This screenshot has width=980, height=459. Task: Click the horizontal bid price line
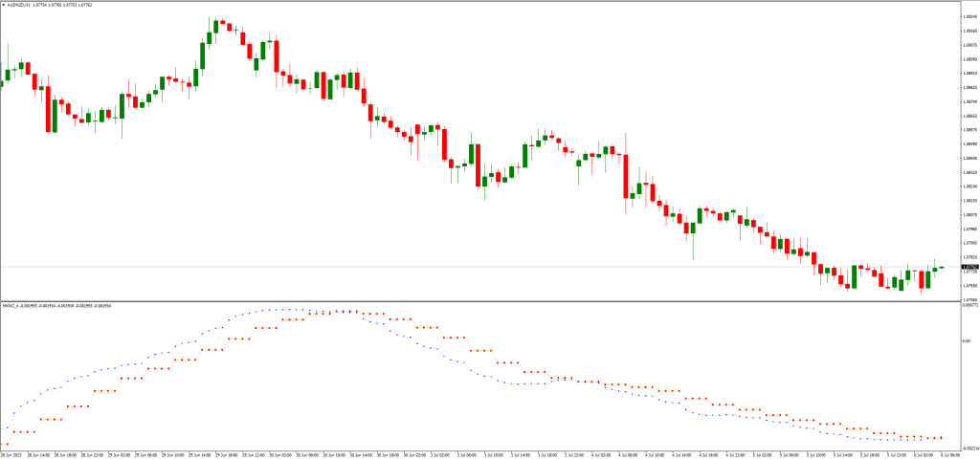point(479,266)
